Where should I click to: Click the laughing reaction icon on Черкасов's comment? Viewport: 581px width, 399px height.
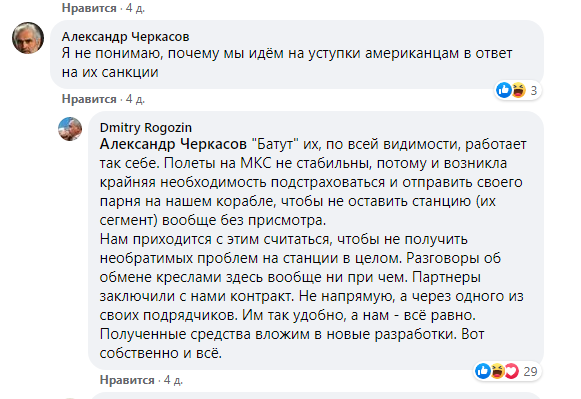(518, 90)
